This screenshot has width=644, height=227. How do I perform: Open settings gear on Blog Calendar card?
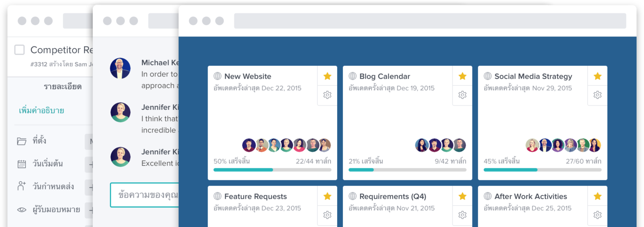point(462,95)
